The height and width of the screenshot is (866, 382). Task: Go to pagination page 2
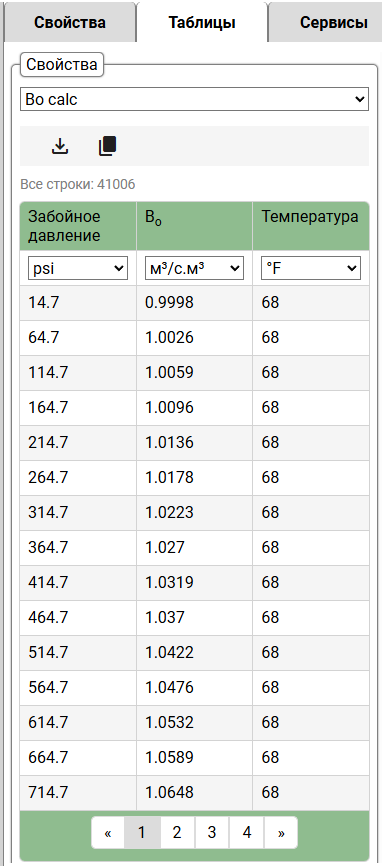[x=177, y=832]
